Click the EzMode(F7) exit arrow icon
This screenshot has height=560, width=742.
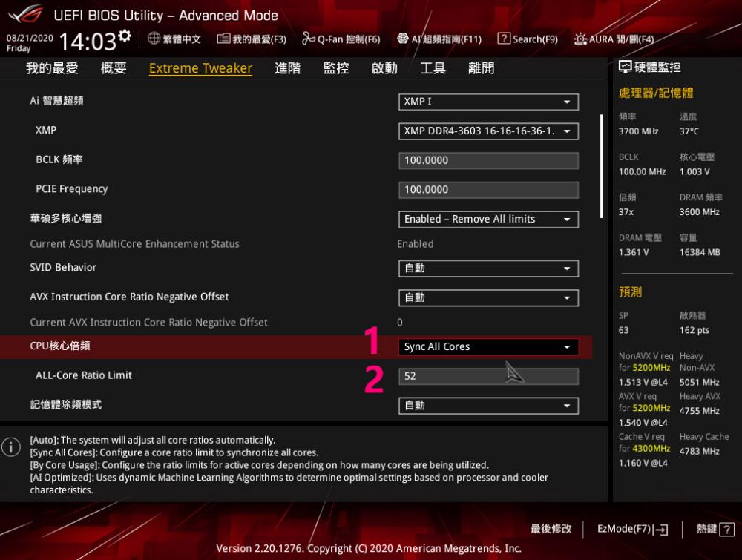660,530
